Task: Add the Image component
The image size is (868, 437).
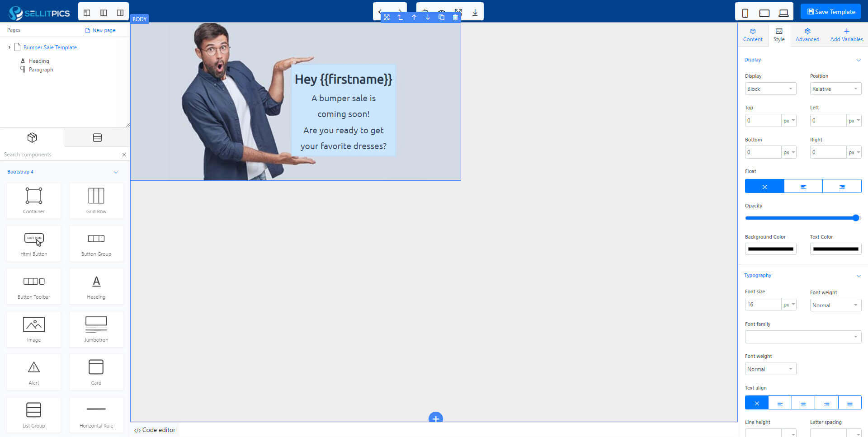Action: pos(34,329)
